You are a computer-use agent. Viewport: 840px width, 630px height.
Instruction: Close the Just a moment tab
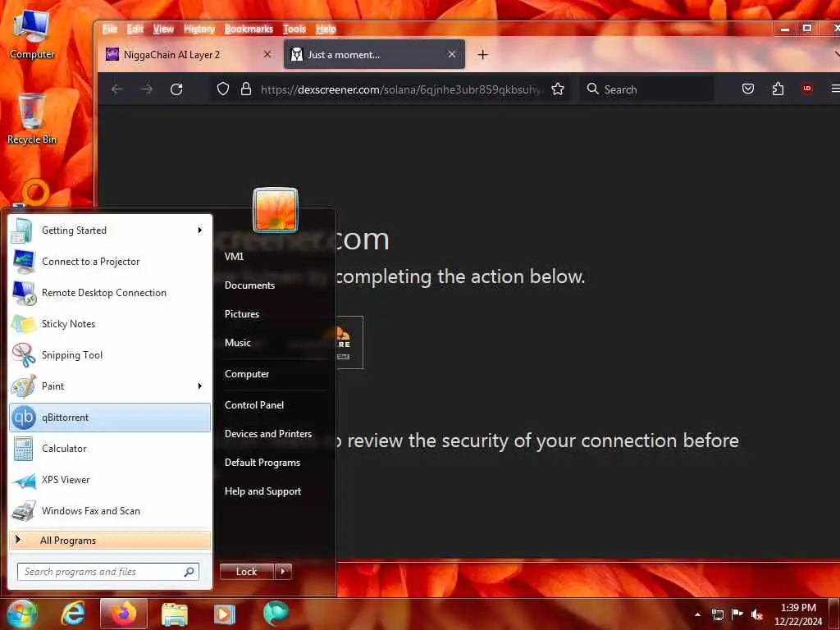[452, 55]
